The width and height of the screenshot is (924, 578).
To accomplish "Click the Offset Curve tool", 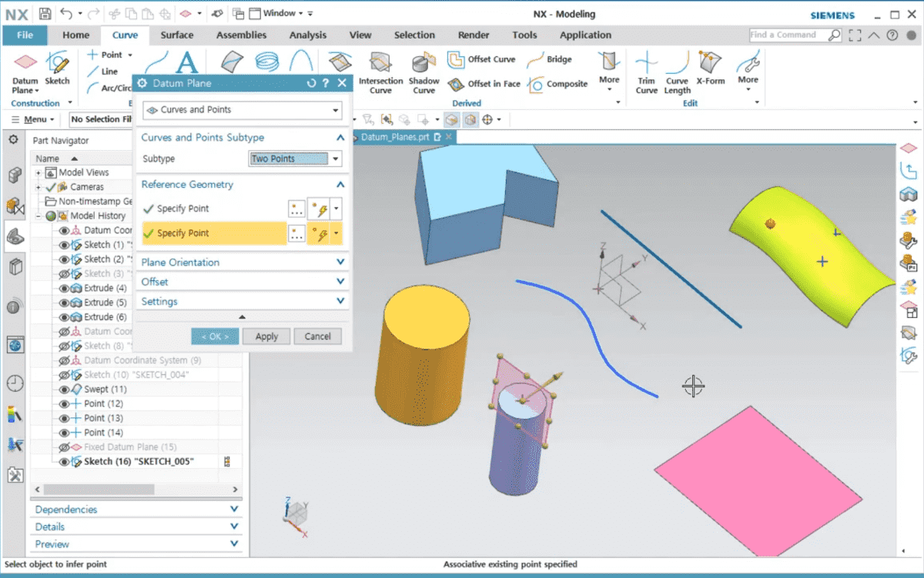I will point(481,59).
